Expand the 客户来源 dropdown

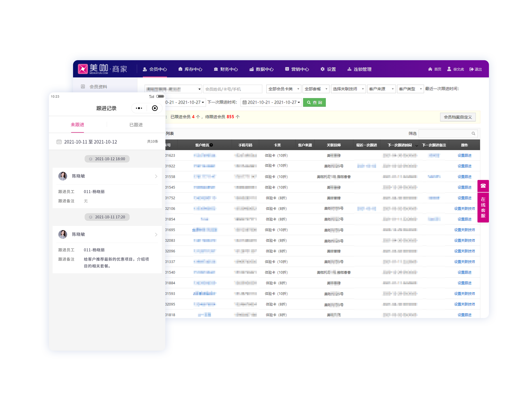(381, 89)
